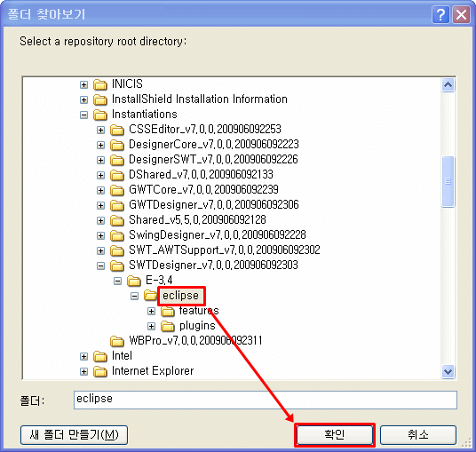This screenshot has height=452, width=476.
Task: Click the 확인 (OK) button
Action: tap(335, 435)
